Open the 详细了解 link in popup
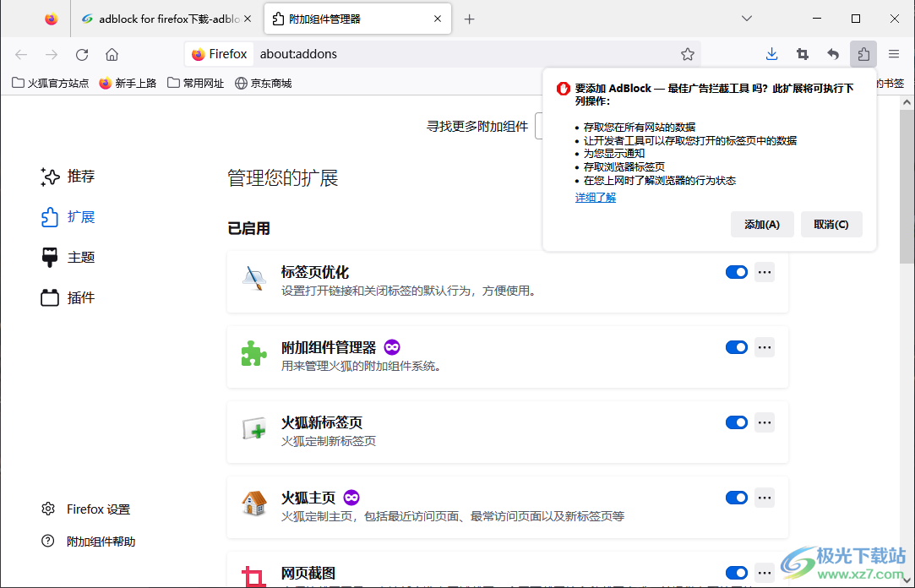Image resolution: width=915 pixels, height=588 pixels. pyautogui.click(x=596, y=198)
